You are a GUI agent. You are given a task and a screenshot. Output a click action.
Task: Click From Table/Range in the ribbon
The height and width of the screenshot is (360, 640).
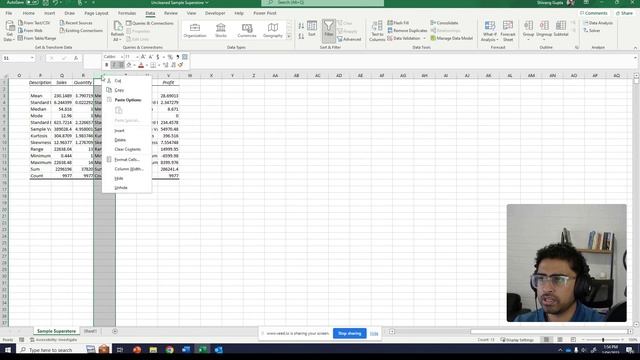coord(37,38)
